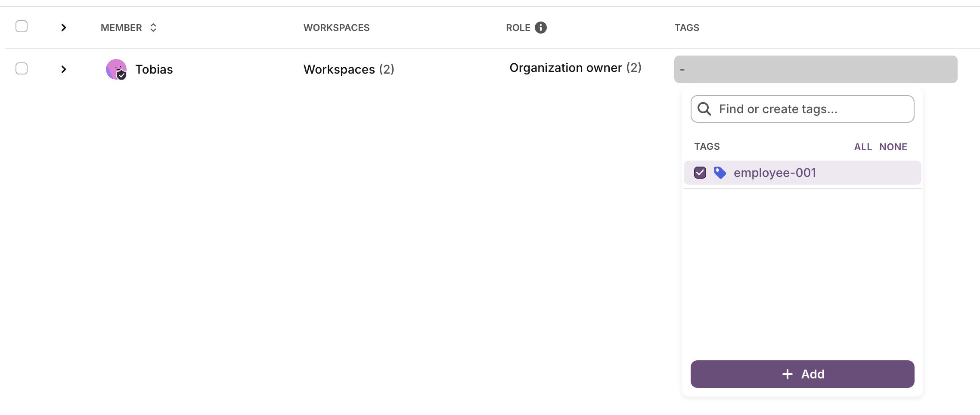Click NONE to deselect all tags
This screenshot has height=415, width=980.
[893, 147]
